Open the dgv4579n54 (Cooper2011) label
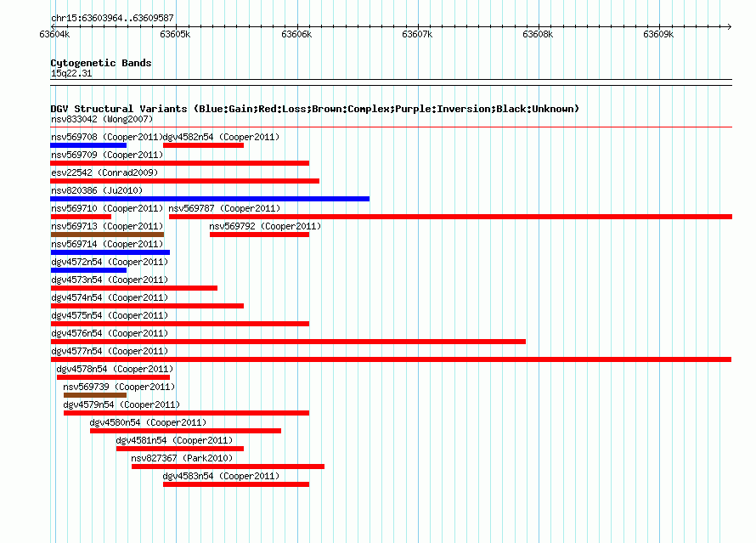This screenshot has width=756, height=543. pyautogui.click(x=121, y=404)
